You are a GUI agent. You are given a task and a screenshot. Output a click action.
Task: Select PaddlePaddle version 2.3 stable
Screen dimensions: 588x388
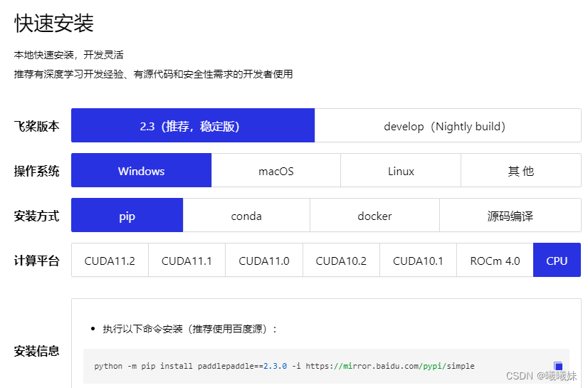[193, 125]
